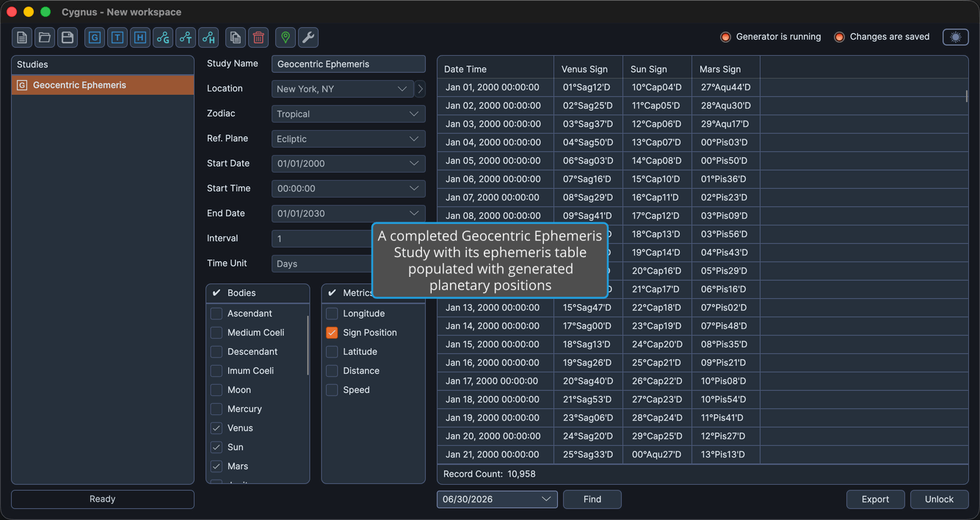Click the G icon in the Studies list row

[22, 85]
